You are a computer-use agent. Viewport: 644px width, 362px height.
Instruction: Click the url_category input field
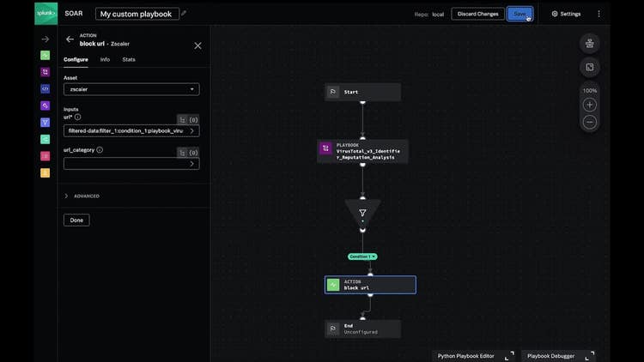click(125, 164)
